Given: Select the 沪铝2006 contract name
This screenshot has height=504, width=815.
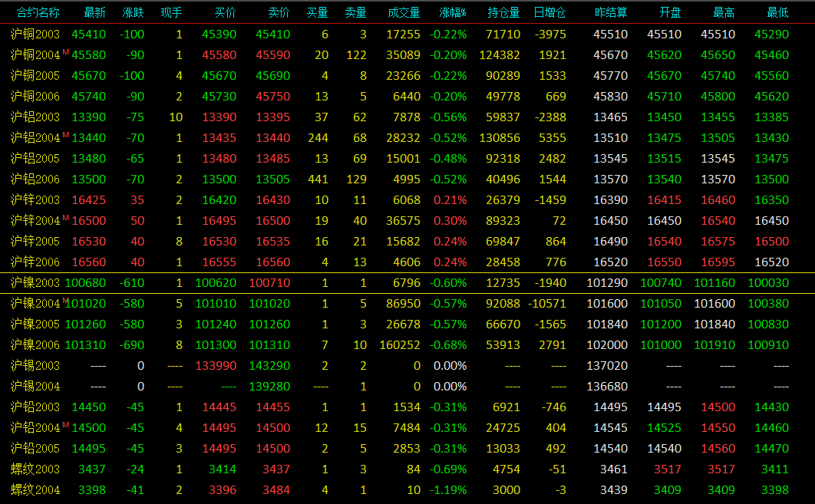Looking at the screenshot, I should 35,180.
